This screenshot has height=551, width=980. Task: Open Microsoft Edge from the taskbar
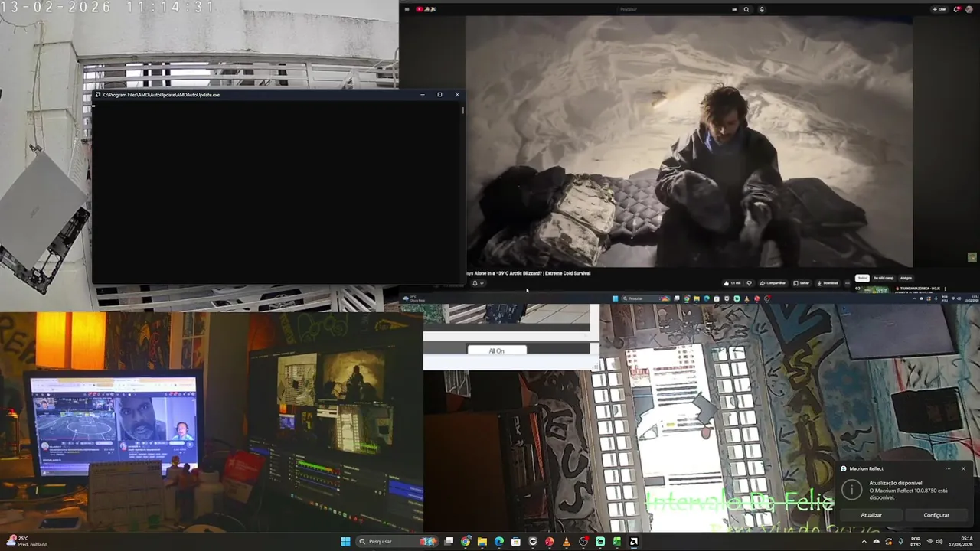499,542
